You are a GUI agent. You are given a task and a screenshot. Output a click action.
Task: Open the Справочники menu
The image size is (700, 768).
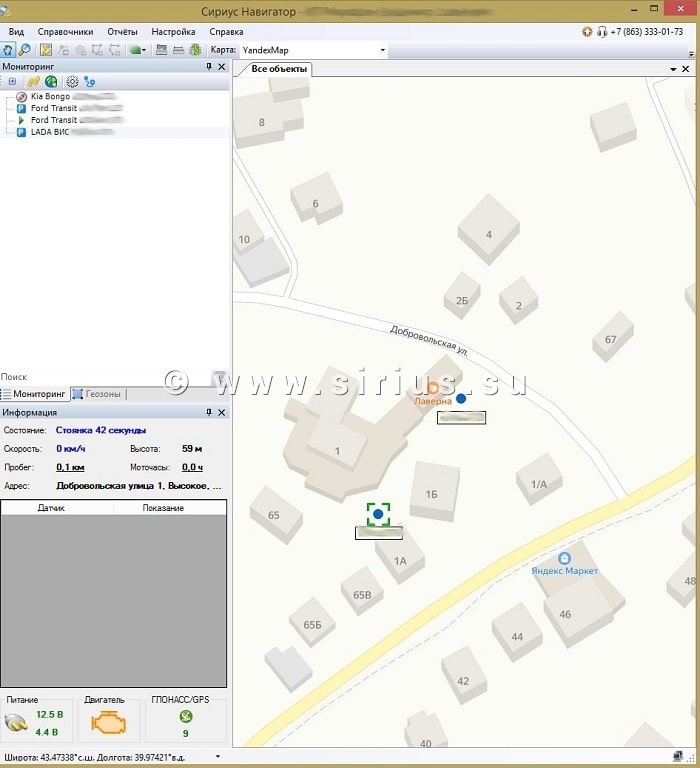[65, 32]
